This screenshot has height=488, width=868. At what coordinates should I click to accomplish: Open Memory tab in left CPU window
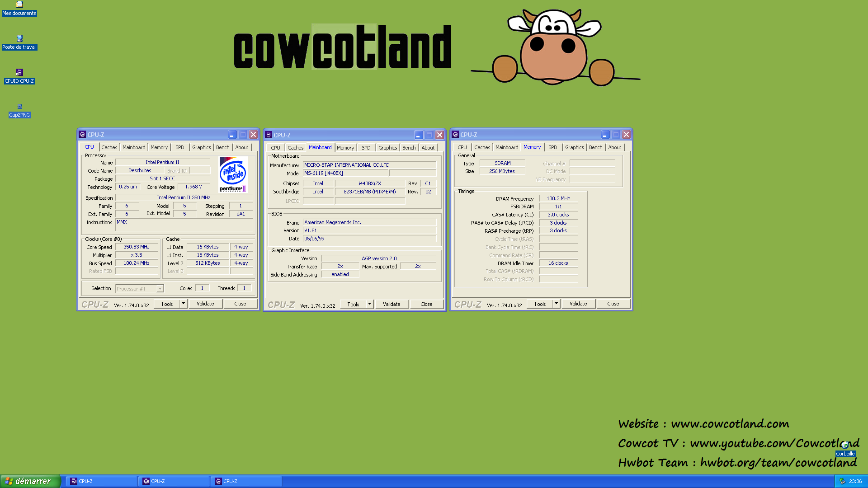tap(159, 147)
